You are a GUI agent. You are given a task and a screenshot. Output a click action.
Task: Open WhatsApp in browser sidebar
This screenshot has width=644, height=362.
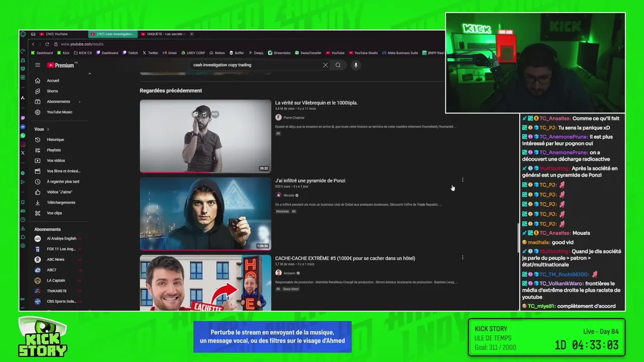coord(23,136)
